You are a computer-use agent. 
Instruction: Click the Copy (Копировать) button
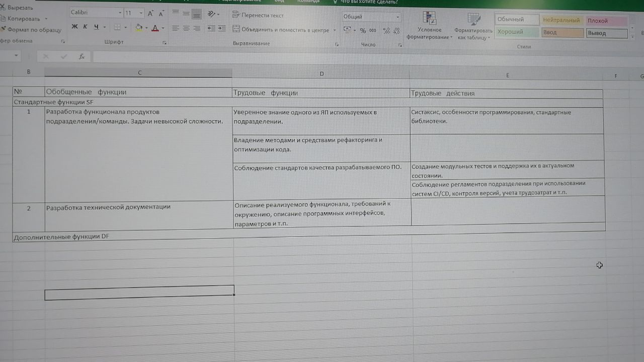coord(20,19)
